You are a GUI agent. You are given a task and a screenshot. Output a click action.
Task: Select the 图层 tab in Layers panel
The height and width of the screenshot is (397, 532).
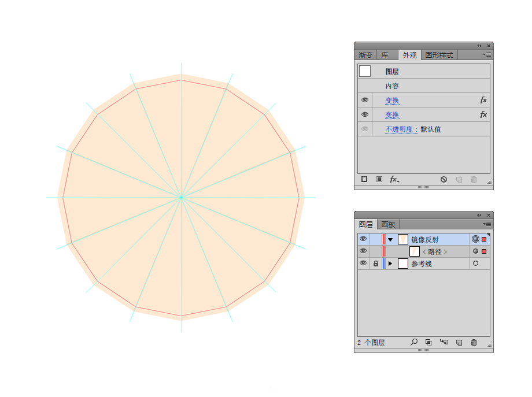click(365, 224)
